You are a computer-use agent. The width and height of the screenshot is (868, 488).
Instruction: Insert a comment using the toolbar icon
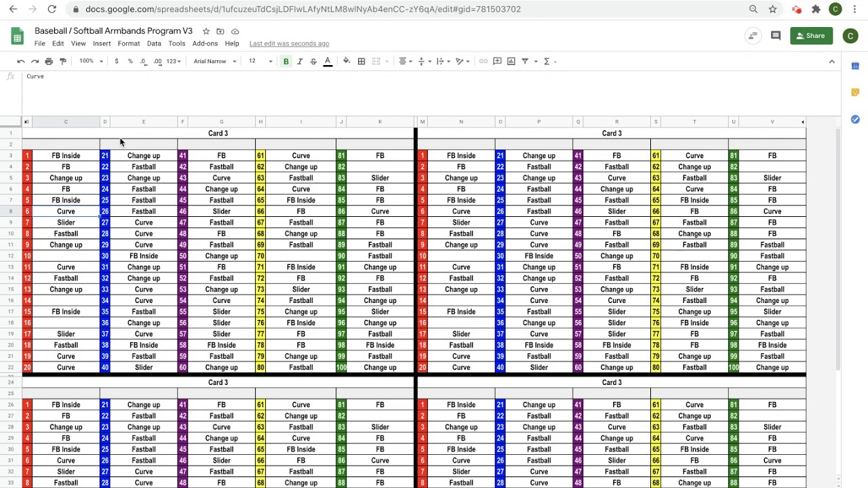496,61
